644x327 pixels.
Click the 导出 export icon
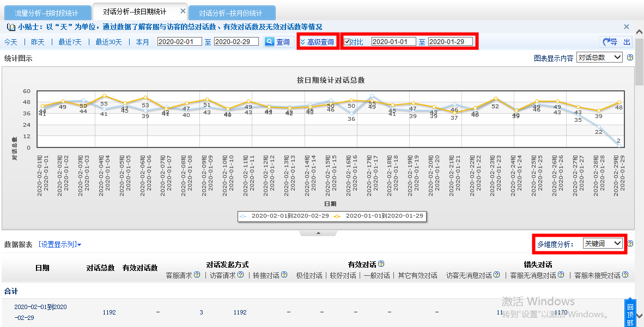pyautogui.click(x=616, y=42)
